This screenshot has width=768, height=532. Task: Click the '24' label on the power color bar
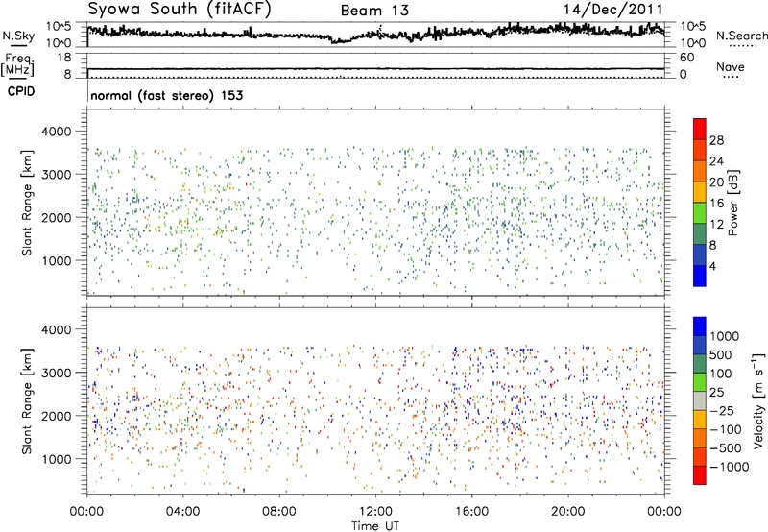coord(716,161)
